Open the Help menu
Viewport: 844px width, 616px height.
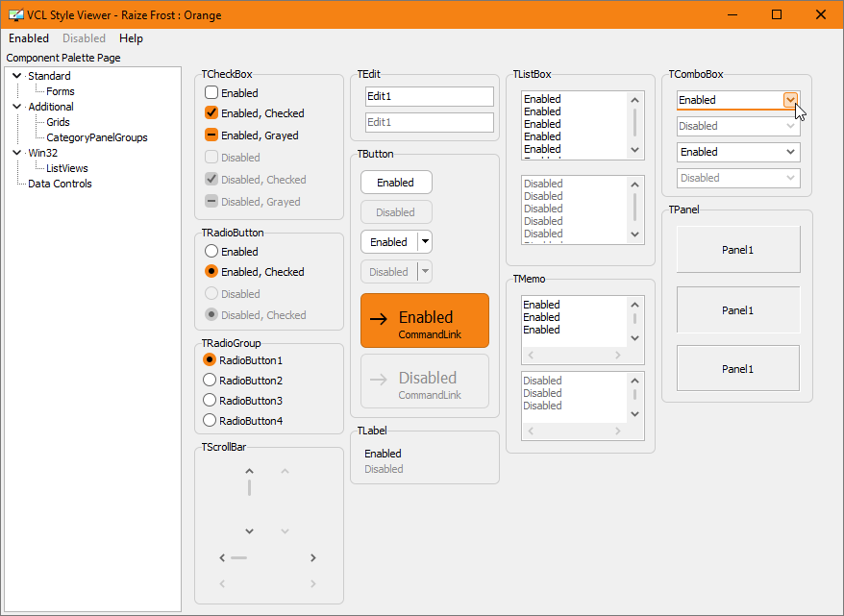click(x=131, y=38)
